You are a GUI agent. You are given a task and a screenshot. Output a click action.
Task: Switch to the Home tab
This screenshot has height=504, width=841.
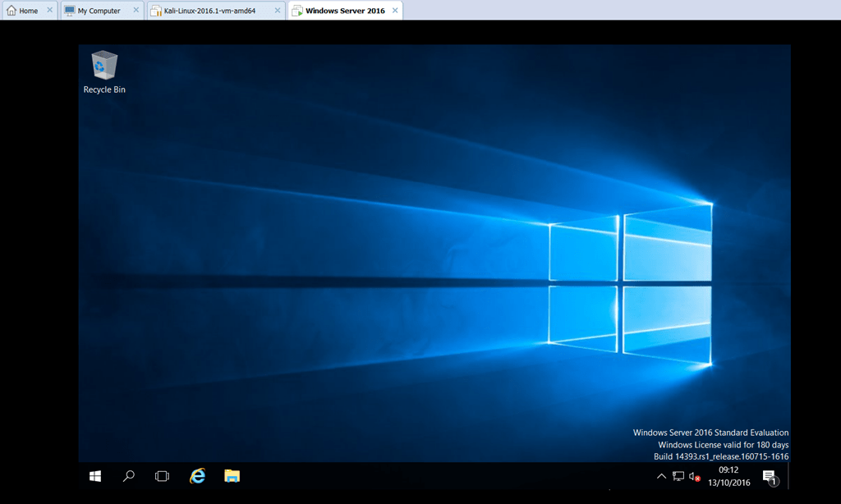click(x=29, y=11)
